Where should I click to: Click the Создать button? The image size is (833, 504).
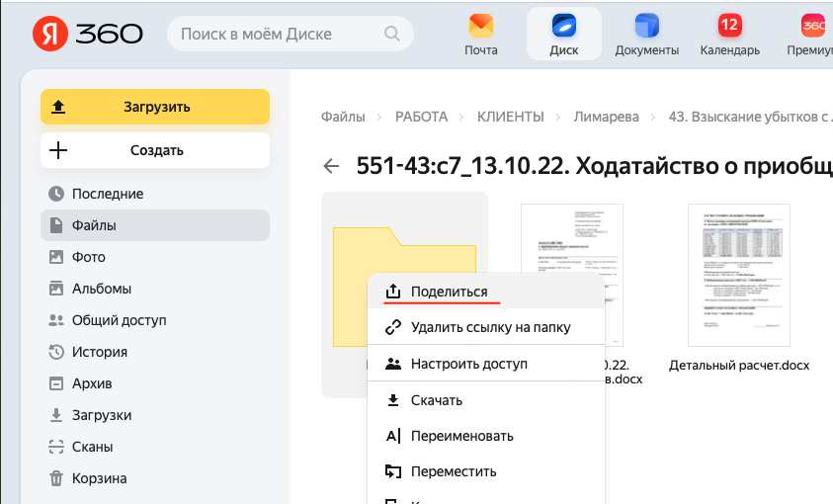(x=155, y=150)
